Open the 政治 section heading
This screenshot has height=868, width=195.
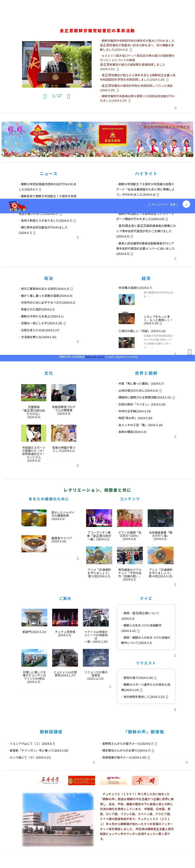click(x=48, y=278)
